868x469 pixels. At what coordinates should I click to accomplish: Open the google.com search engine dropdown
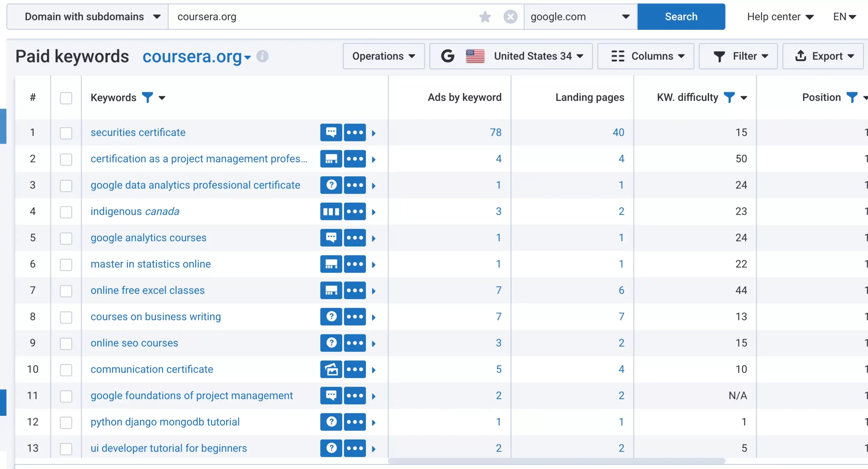[580, 17]
